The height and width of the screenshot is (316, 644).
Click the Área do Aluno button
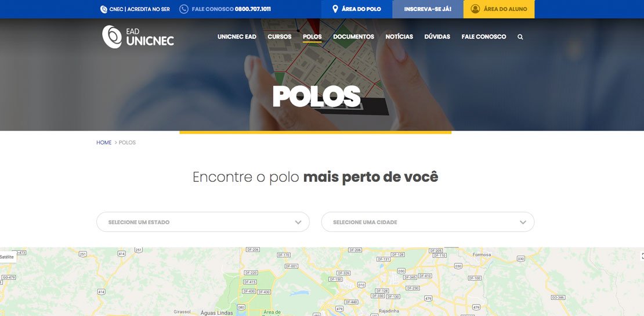tap(499, 9)
